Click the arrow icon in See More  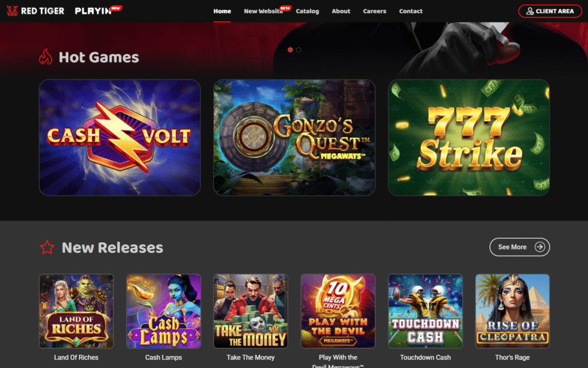pos(540,247)
